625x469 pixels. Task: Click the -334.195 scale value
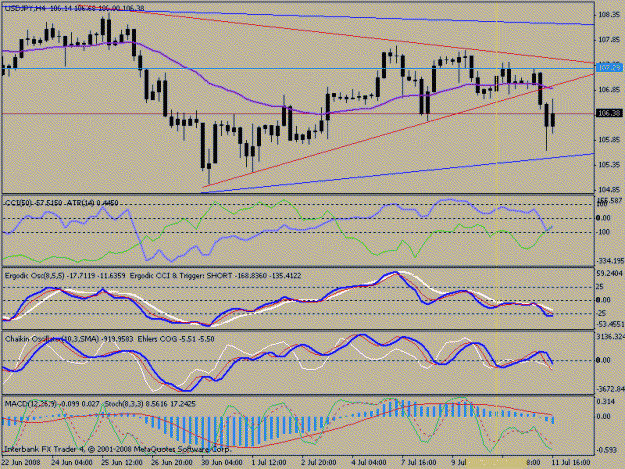click(x=610, y=261)
